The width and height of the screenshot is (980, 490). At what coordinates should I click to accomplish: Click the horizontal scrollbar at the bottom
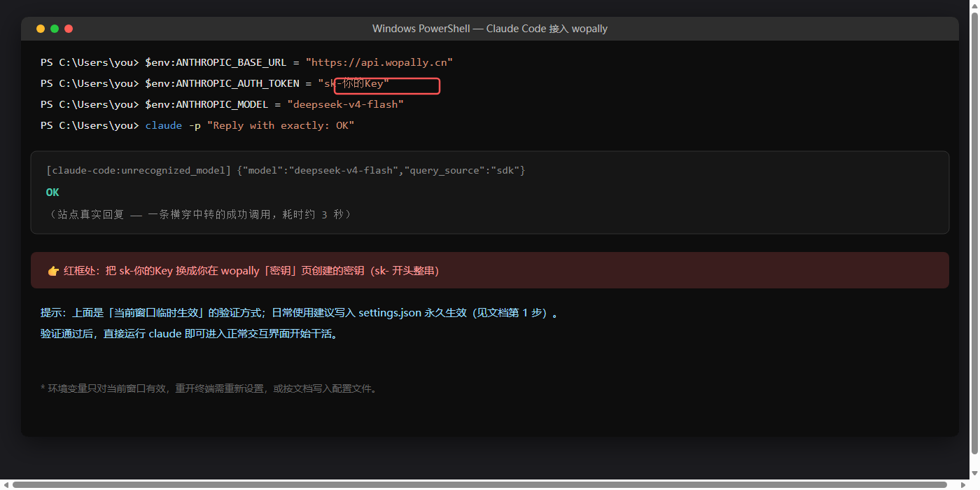pos(479,484)
